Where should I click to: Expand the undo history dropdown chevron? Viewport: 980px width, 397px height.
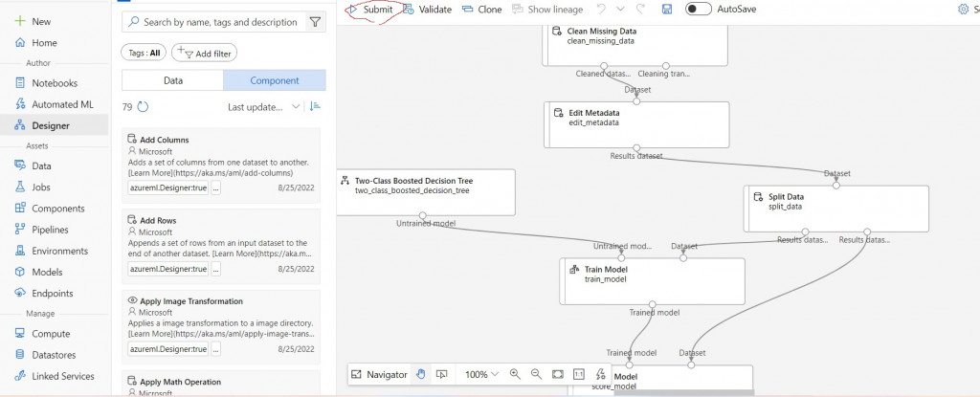point(620,9)
